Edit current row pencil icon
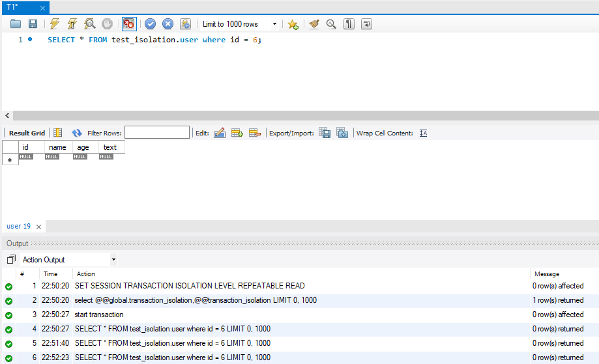Screen dimensions: 599x364 coord(220,133)
